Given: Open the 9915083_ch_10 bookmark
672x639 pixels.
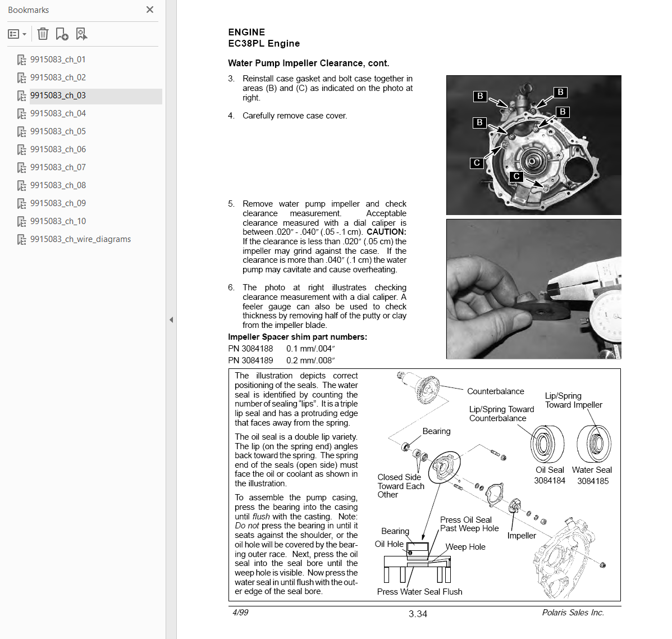Looking at the screenshot, I should pyautogui.click(x=58, y=221).
